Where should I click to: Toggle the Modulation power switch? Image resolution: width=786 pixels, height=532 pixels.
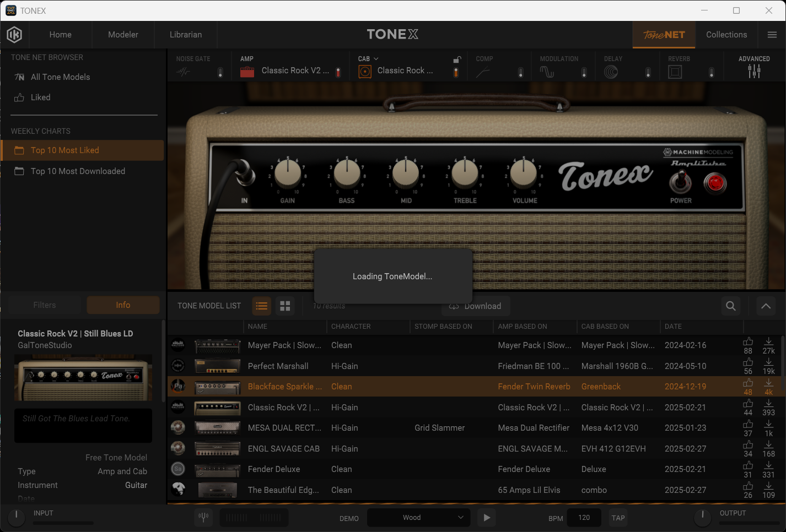click(584, 72)
